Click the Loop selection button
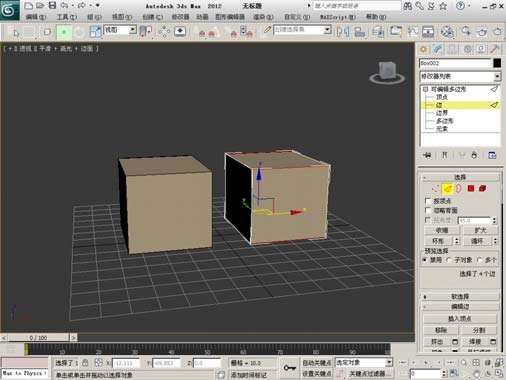Viewport: 506px width, 380px height. point(477,241)
